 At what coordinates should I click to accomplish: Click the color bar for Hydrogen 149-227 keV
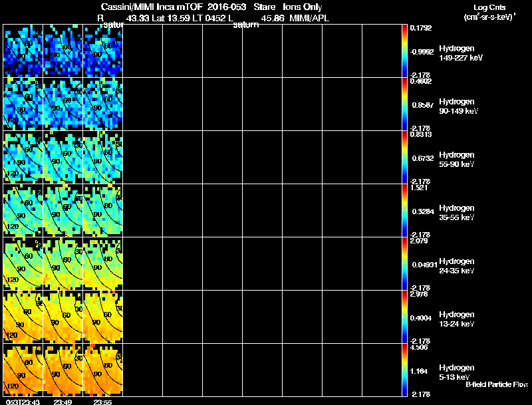[404, 51]
